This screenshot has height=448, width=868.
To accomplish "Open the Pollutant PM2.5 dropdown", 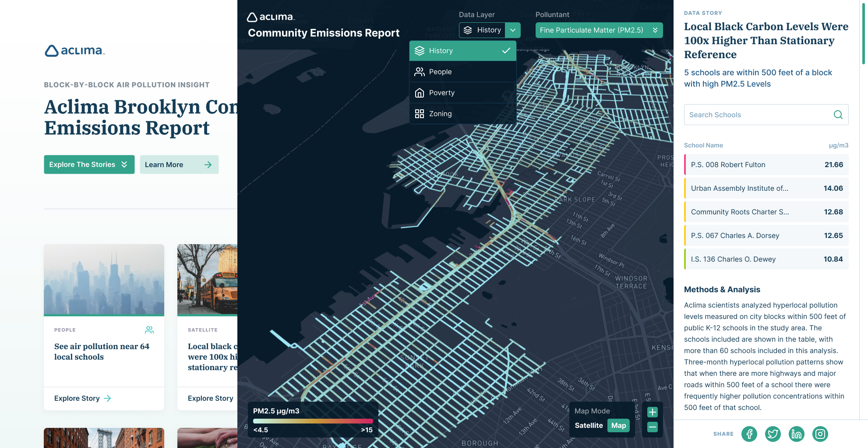I will 599,30.
